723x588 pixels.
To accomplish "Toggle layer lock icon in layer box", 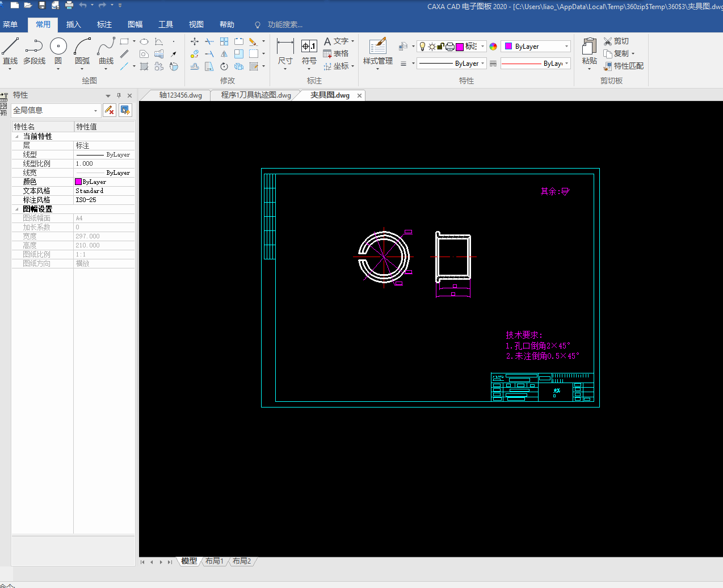I will tap(441, 47).
